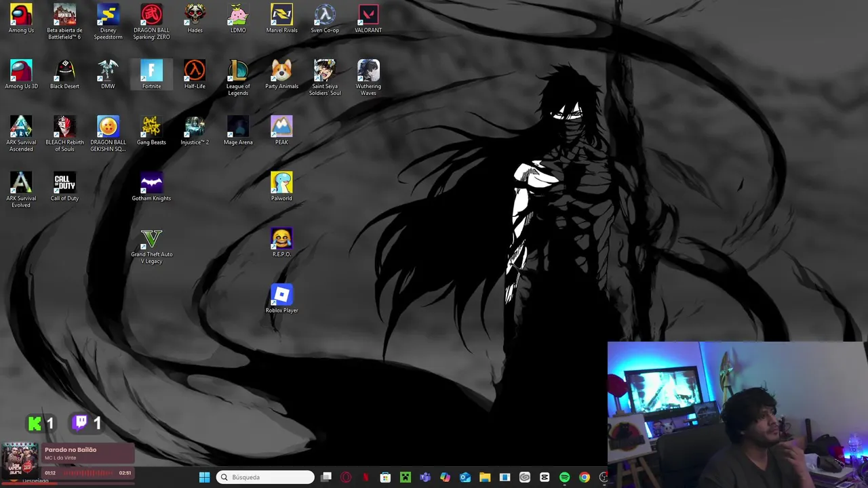Open Black Desert shortcut
This screenshot has width=868, height=488.
point(64,75)
